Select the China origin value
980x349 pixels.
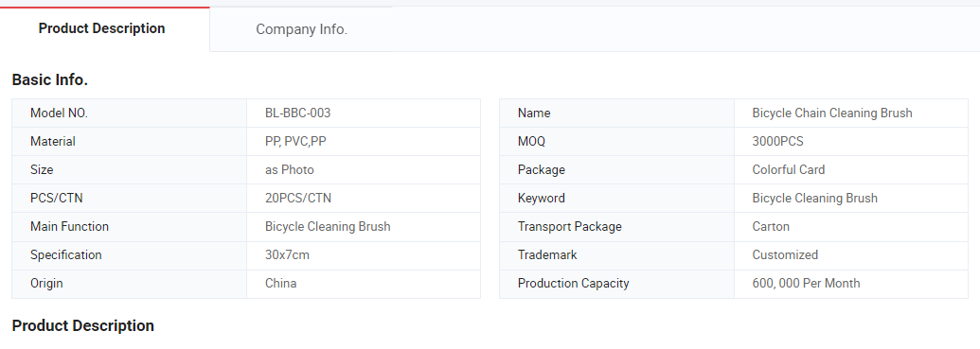coord(280,284)
